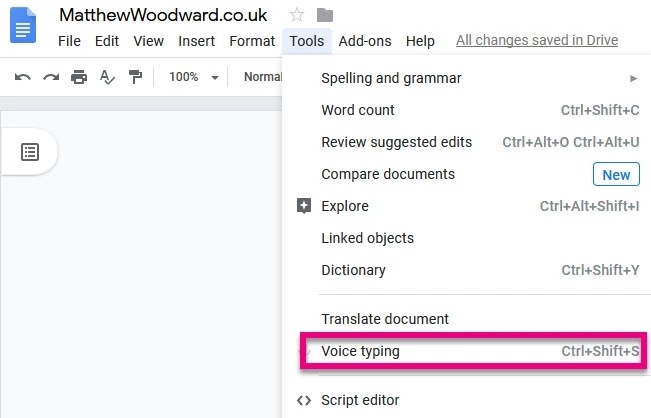Image resolution: width=651 pixels, height=418 pixels.
Task: Click the Ctrl+Alt+O Ctrl+Alt+U shortcut text
Action: tap(571, 142)
